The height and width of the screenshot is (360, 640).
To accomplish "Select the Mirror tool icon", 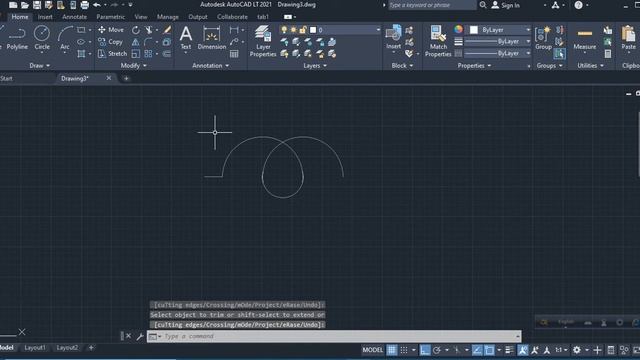I will tap(136, 42).
